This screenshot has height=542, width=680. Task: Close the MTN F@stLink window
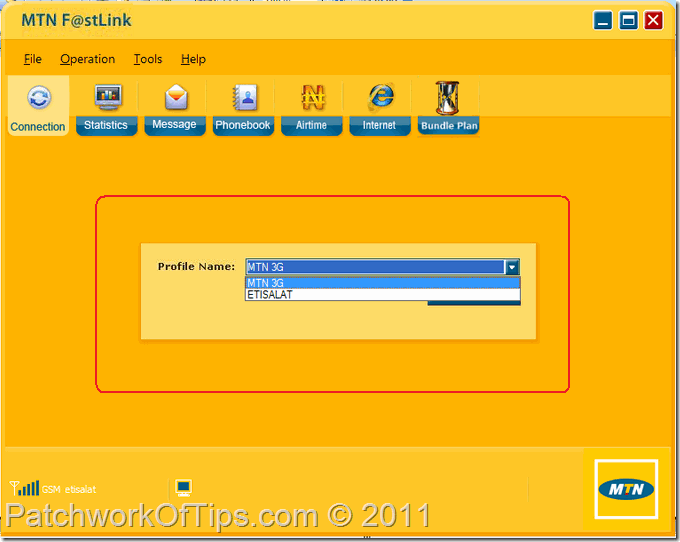pos(654,20)
